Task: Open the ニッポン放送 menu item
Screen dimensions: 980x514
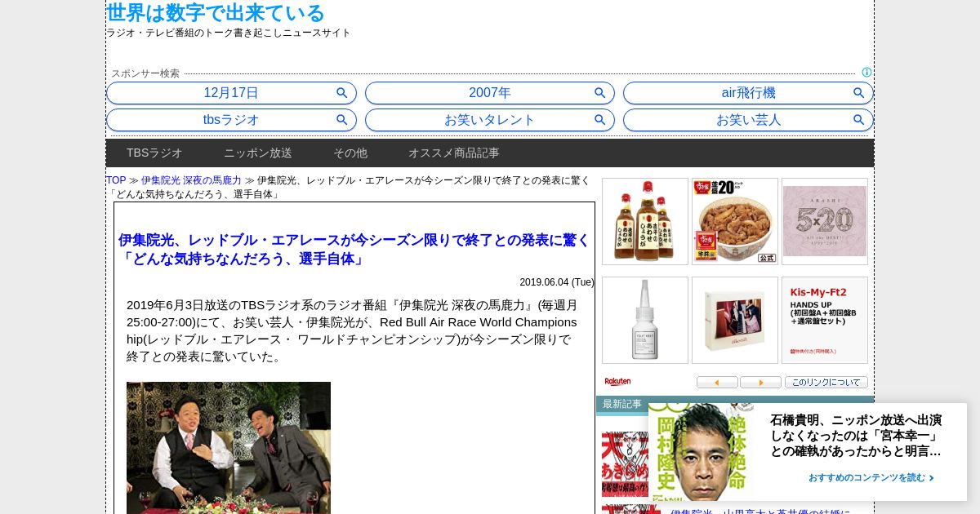Action: [258, 153]
